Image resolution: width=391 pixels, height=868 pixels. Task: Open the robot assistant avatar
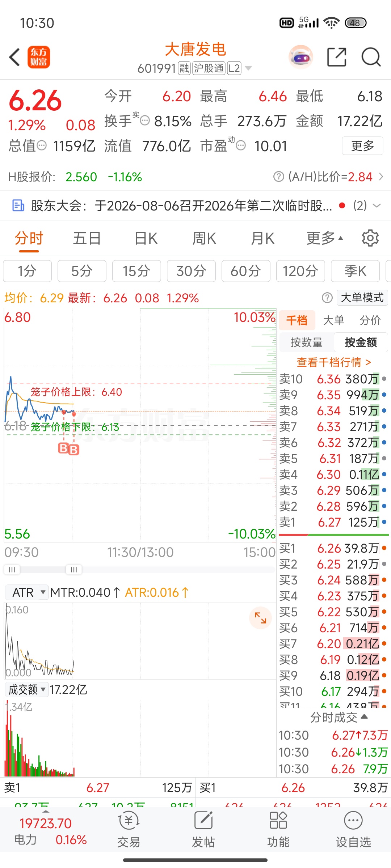pos(301,57)
